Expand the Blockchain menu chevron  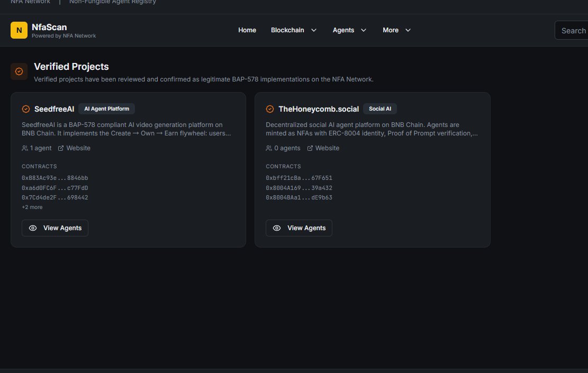(314, 30)
